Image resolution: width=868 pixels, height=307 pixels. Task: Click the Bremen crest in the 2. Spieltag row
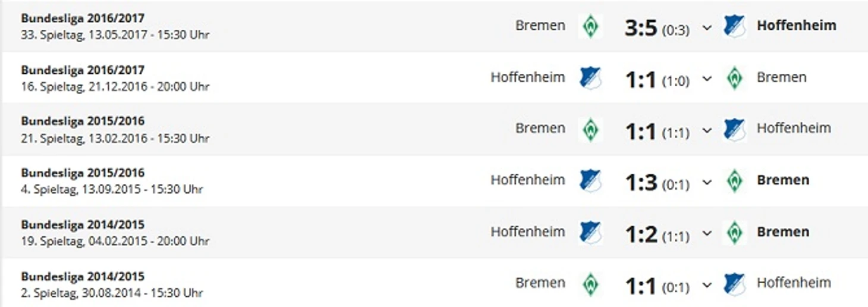[590, 284]
